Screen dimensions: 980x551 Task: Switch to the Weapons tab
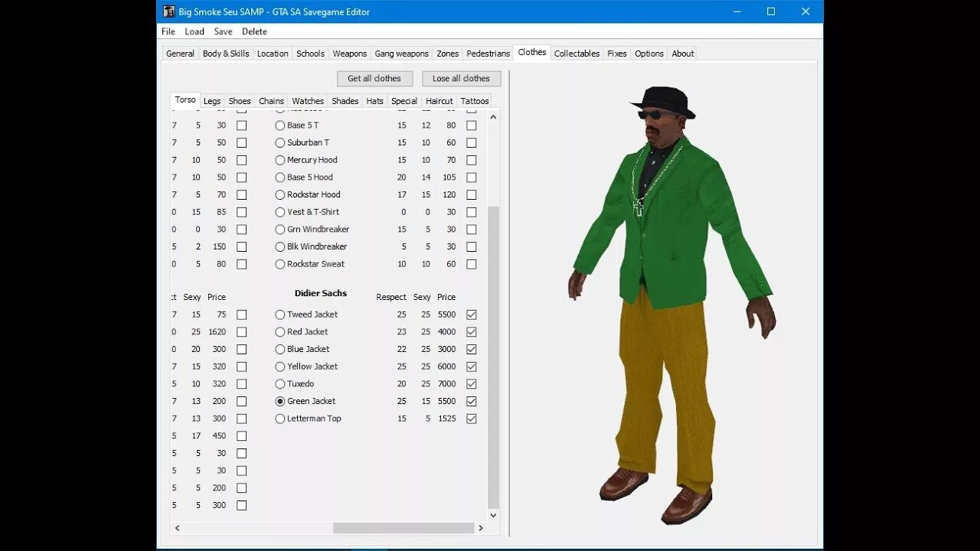(350, 54)
